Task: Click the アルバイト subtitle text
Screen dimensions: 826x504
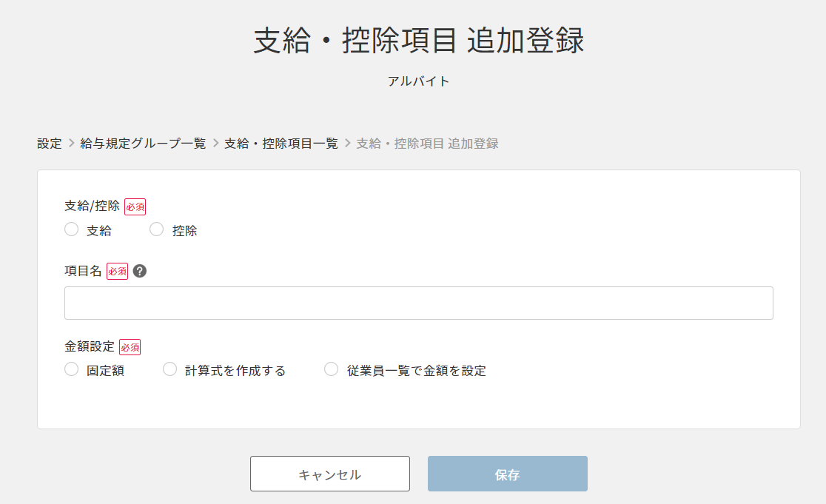Action: (x=419, y=81)
